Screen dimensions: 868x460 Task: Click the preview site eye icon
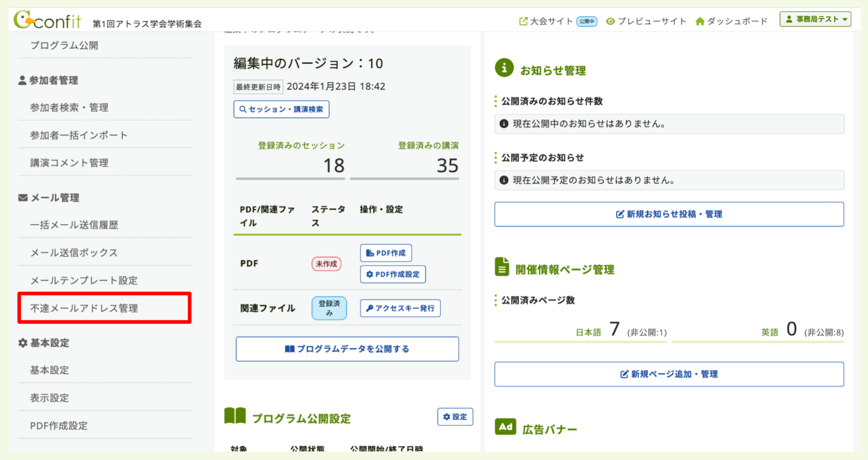click(x=611, y=21)
